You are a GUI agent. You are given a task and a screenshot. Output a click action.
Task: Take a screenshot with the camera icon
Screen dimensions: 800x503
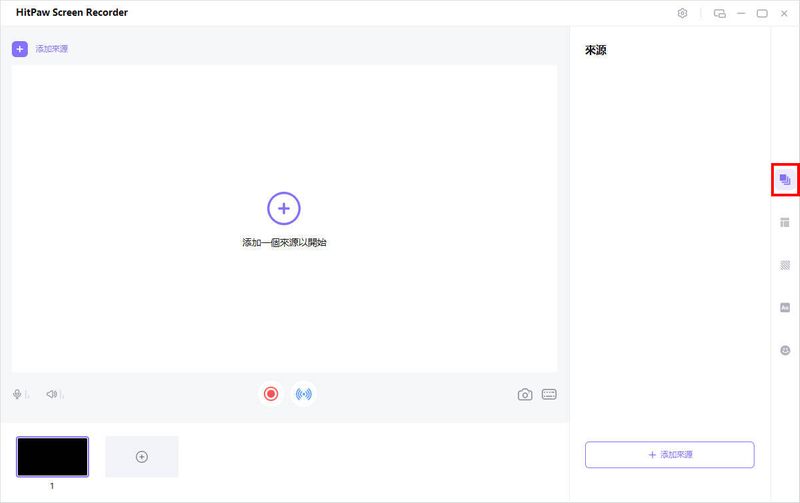[x=525, y=394]
